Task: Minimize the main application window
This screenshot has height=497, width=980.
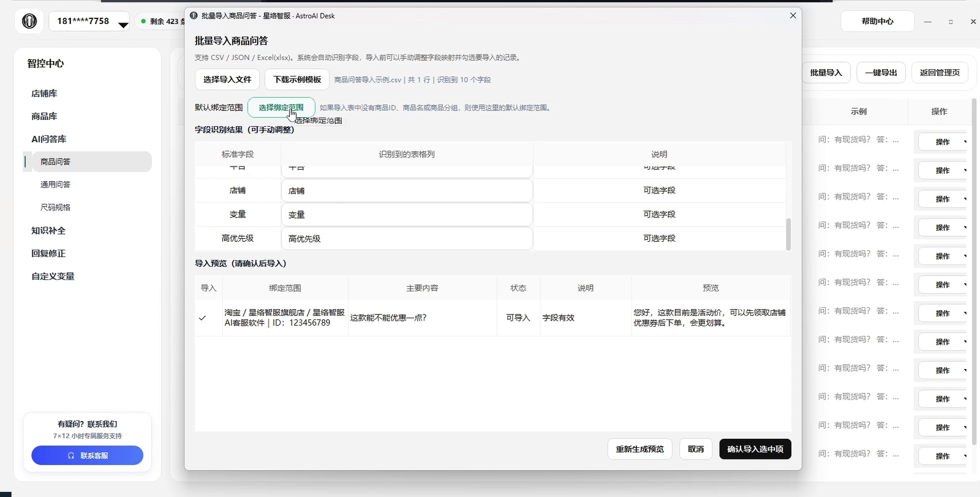Action: (928, 21)
